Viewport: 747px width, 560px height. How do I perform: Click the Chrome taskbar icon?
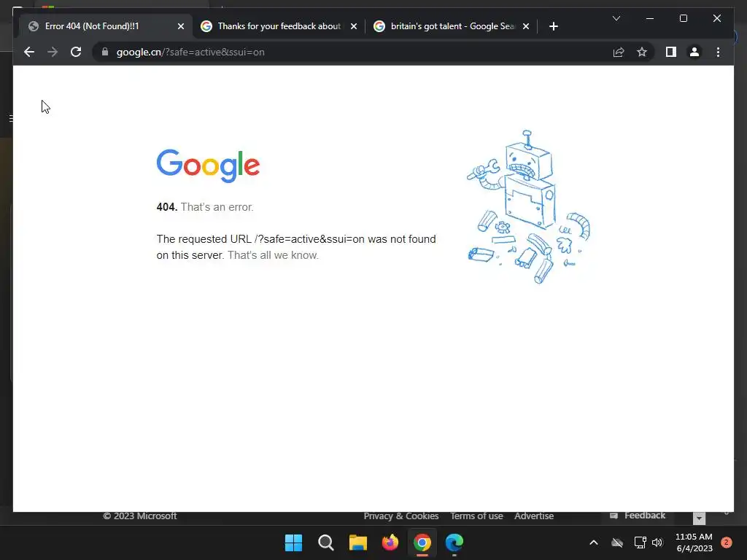tap(422, 542)
